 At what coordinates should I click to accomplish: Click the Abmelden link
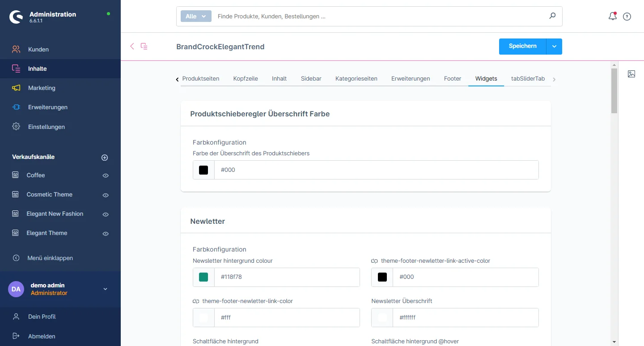[x=42, y=336]
